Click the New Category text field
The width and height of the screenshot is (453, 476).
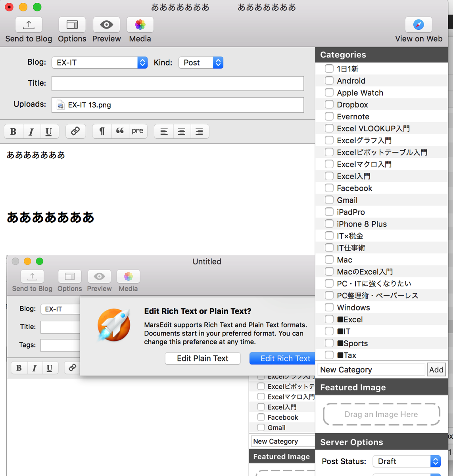[x=371, y=370]
